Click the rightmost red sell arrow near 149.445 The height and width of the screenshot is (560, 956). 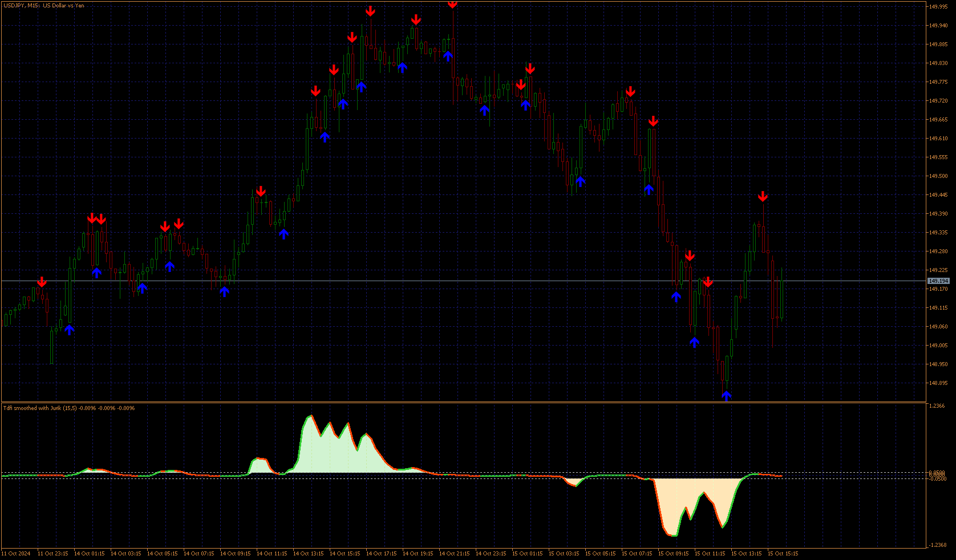(x=763, y=197)
